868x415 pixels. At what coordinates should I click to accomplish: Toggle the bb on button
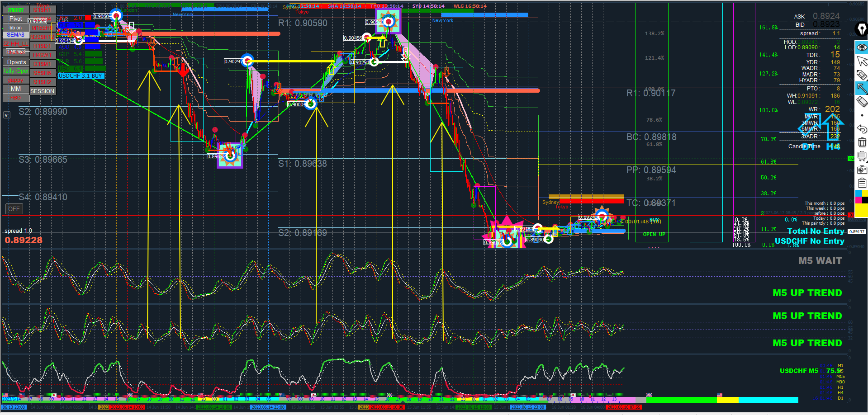pyautogui.click(x=16, y=28)
